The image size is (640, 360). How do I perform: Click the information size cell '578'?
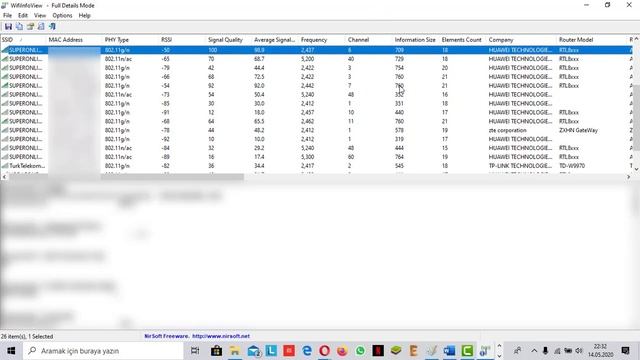[x=399, y=130]
